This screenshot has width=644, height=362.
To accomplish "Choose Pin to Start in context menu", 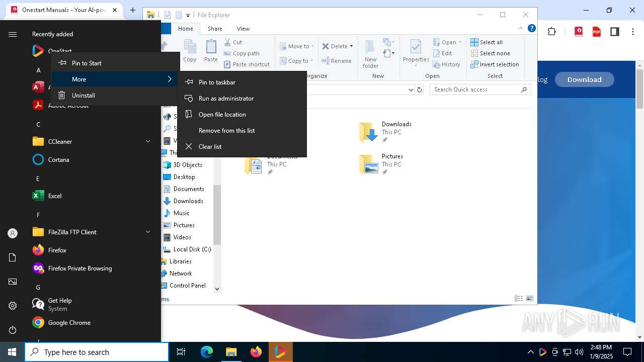I will coord(116,63).
